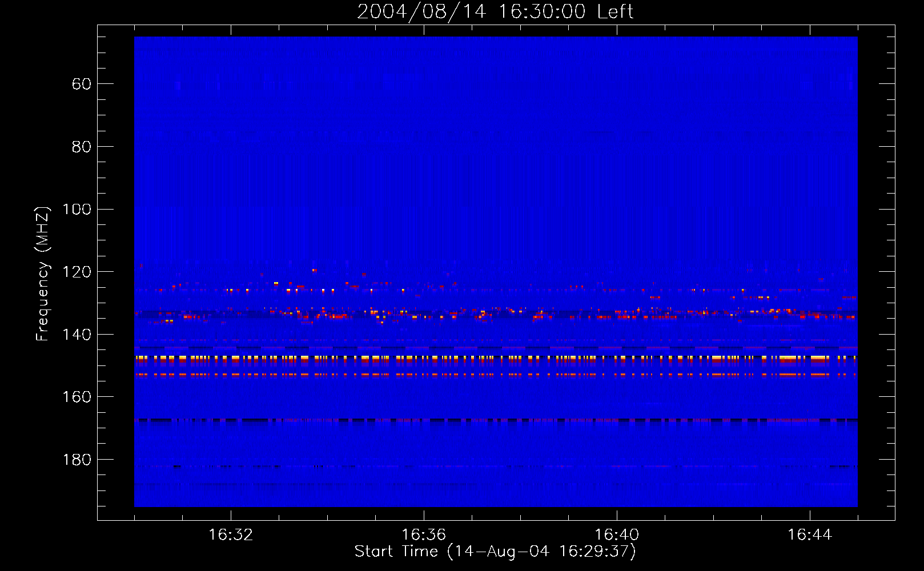Select the 180 MHz frequency tick label

pos(77,460)
